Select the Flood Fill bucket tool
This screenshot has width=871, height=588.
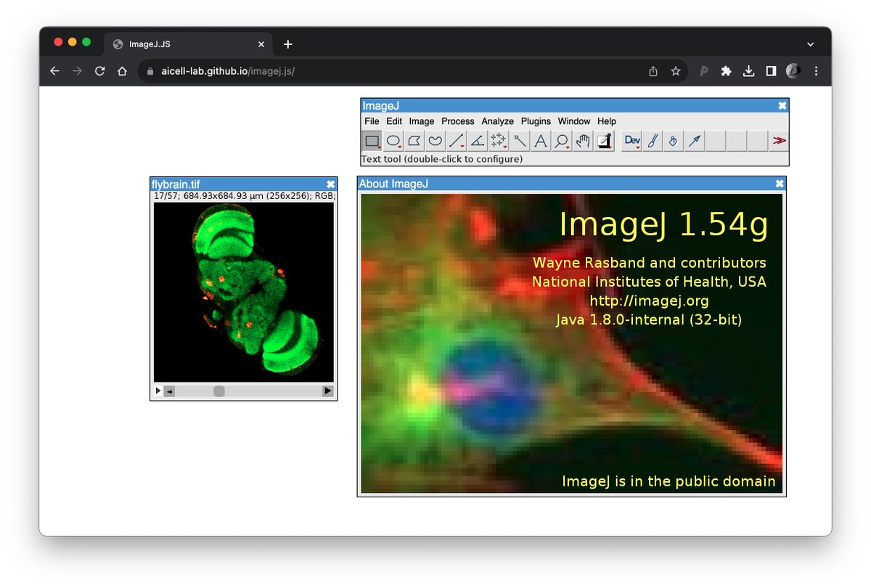[x=674, y=141]
